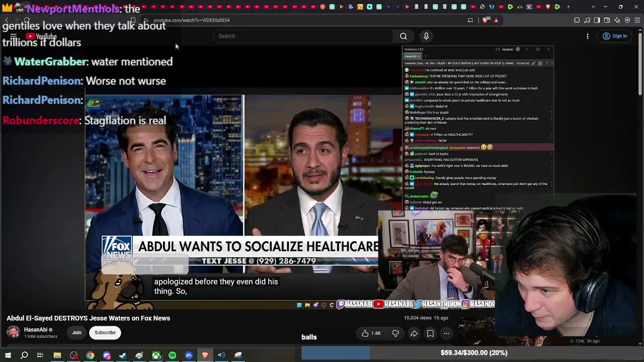Image resolution: width=644 pixels, height=362 pixels.
Task: Open the HasanAbi channel avatar
Action: [13, 332]
